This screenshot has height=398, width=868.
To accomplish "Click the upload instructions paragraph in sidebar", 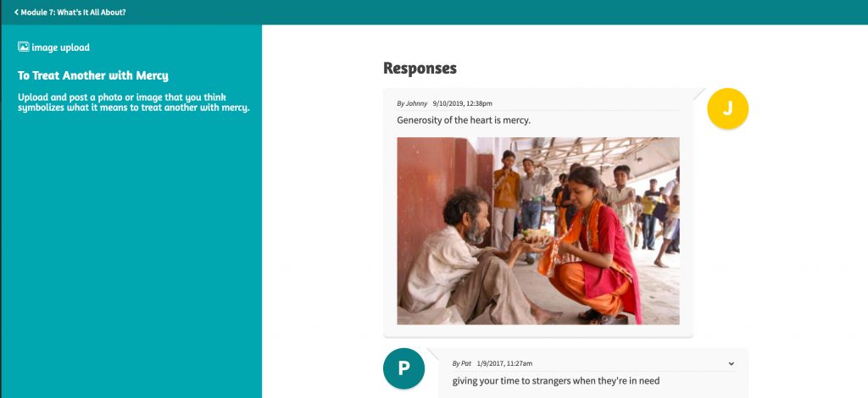I will pyautogui.click(x=133, y=102).
